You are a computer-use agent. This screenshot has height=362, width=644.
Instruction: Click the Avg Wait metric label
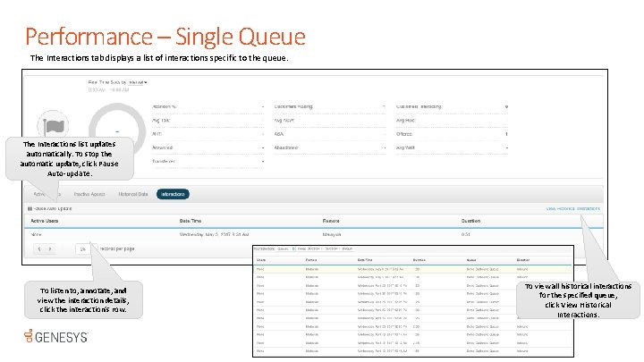click(x=405, y=147)
